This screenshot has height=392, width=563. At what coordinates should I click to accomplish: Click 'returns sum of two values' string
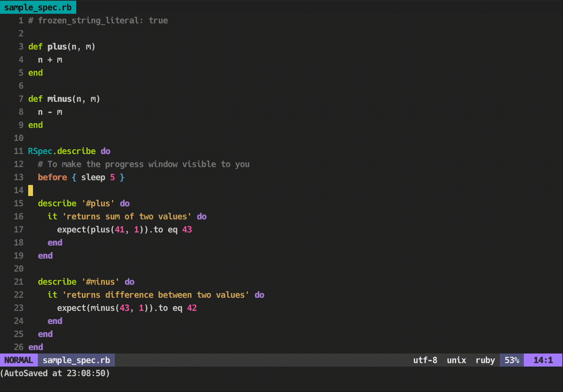click(x=127, y=216)
